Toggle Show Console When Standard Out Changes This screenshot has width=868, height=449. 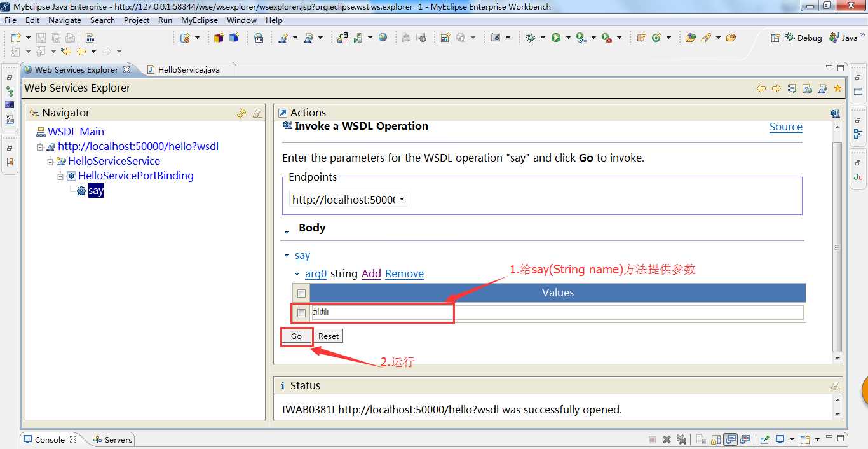(730, 439)
